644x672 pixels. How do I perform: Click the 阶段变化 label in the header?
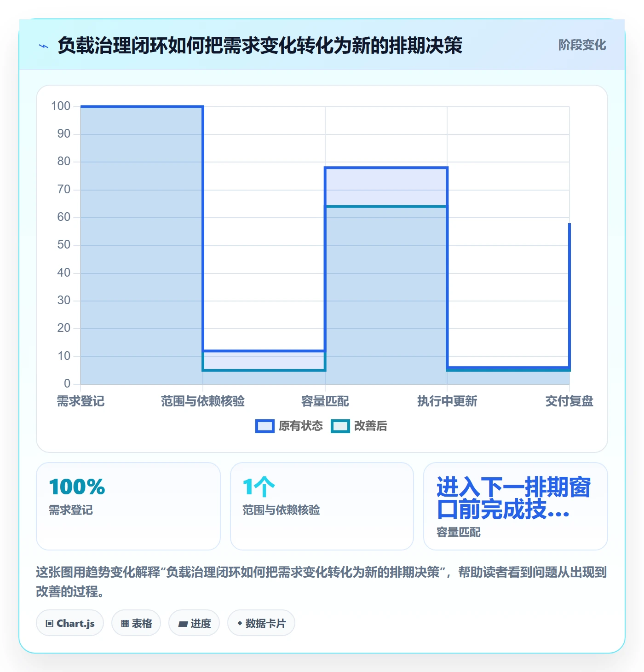[x=582, y=45]
